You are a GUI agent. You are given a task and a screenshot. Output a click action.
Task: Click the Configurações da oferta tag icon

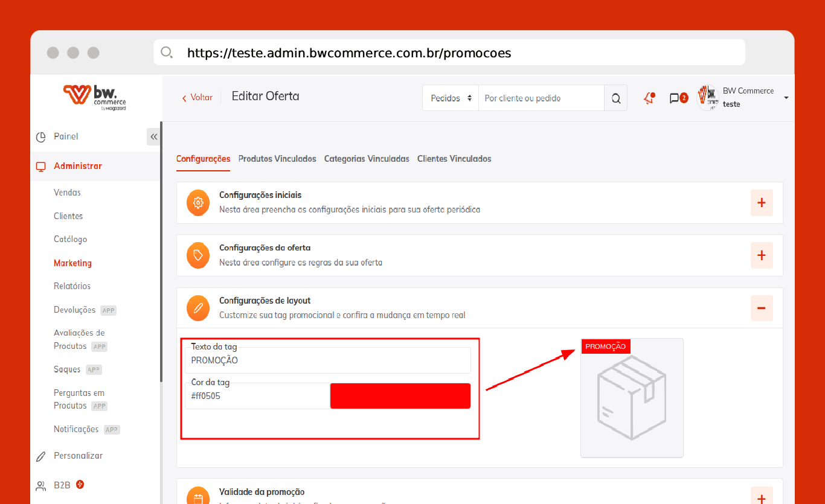click(x=198, y=255)
